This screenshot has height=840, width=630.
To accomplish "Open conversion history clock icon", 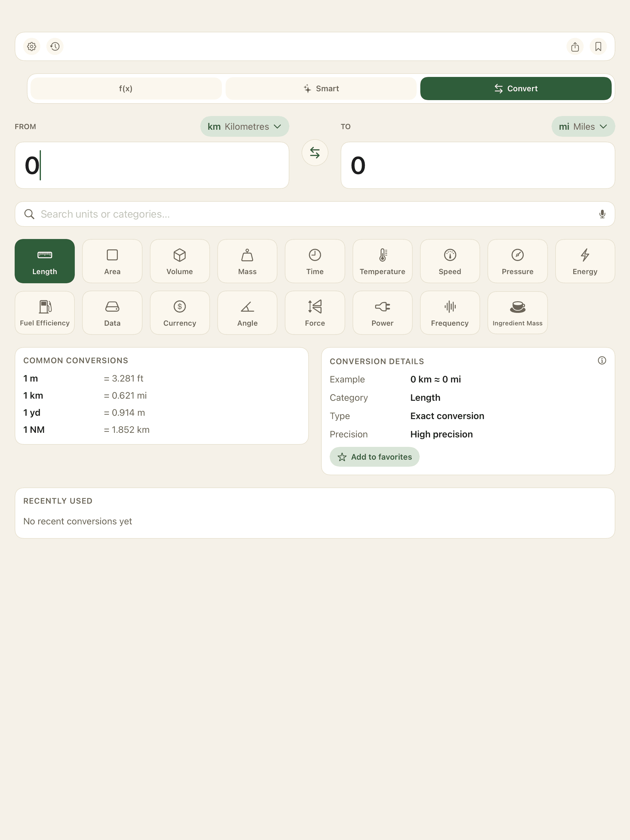I will pyautogui.click(x=55, y=46).
